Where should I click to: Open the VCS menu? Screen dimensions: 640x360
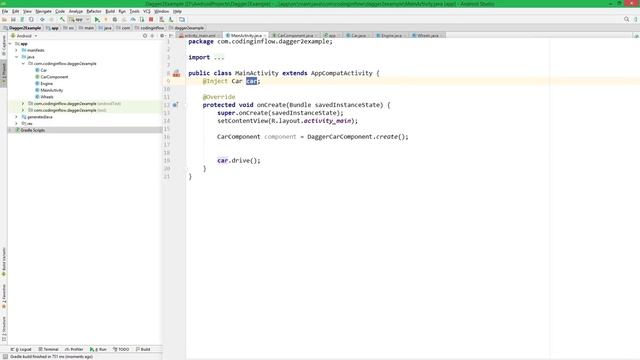coord(147,11)
